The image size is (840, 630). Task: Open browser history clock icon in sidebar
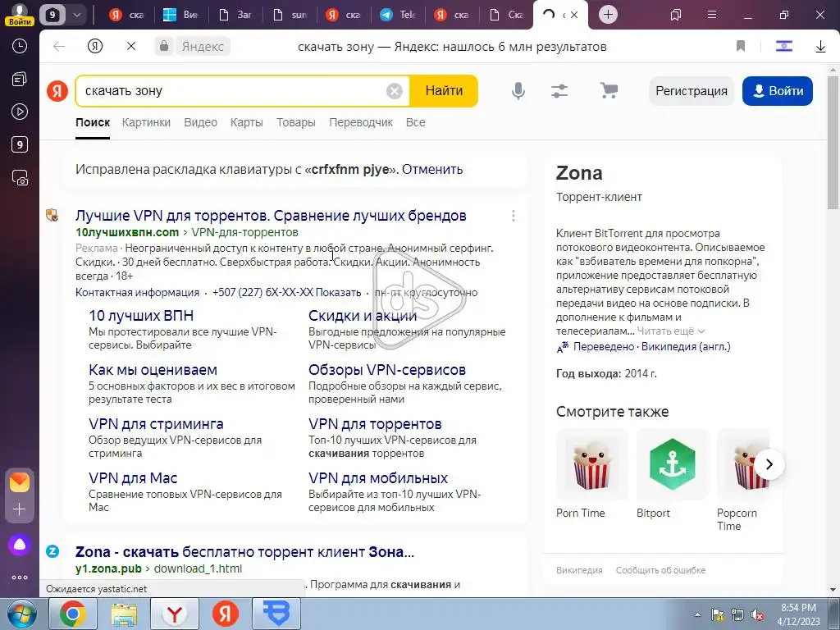(x=20, y=47)
